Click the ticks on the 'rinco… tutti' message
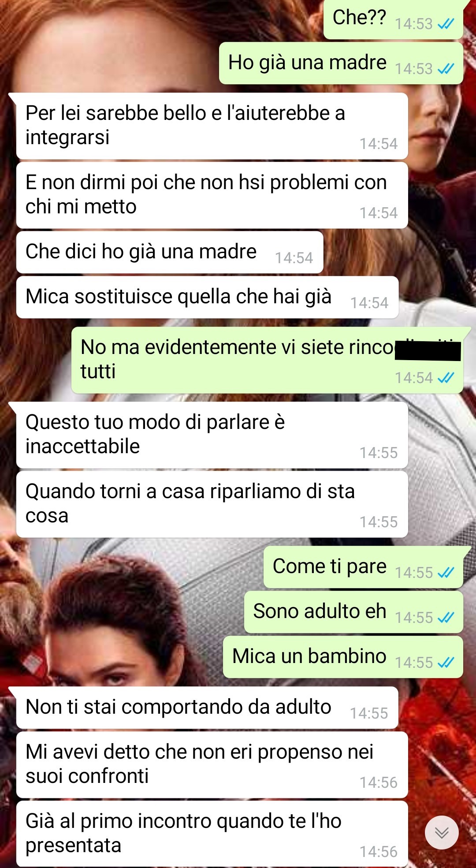This screenshot has height=868, width=476. pyautogui.click(x=446, y=378)
